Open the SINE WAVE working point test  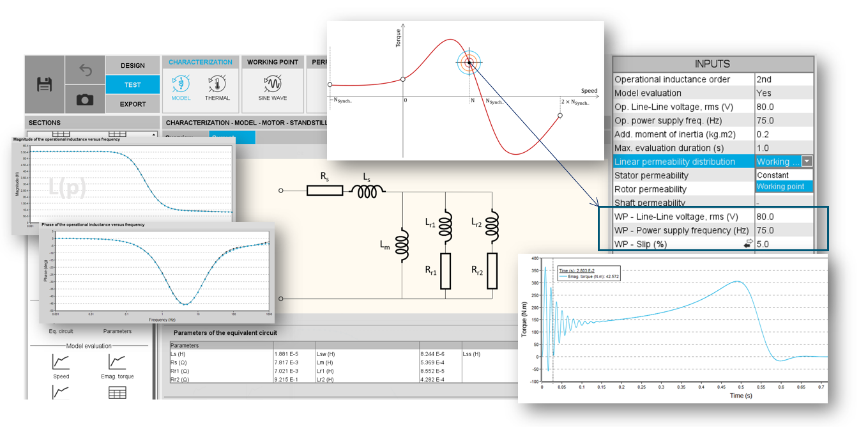tap(273, 86)
